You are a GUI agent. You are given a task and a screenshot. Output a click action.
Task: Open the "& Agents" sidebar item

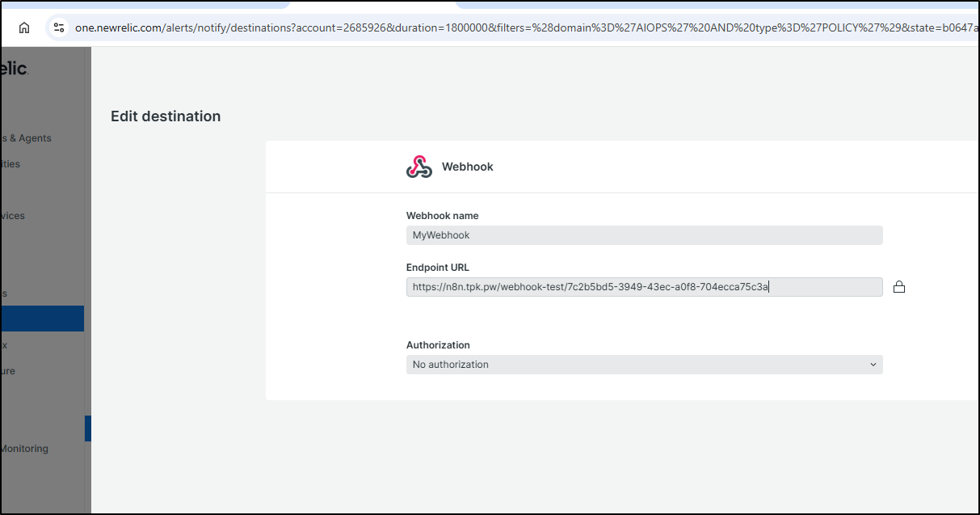tap(27, 138)
